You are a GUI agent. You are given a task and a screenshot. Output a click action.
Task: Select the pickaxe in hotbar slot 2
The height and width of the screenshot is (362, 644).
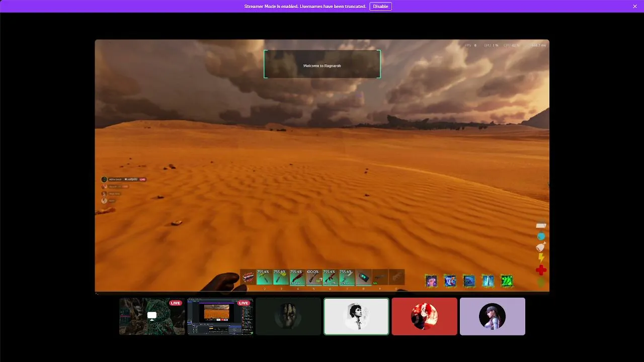pyautogui.click(x=264, y=278)
